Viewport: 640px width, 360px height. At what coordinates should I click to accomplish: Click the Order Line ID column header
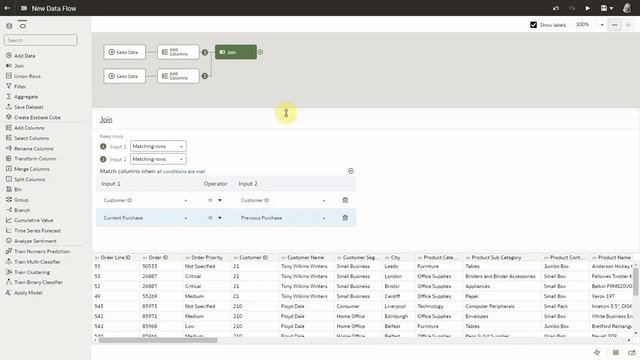(x=116, y=258)
